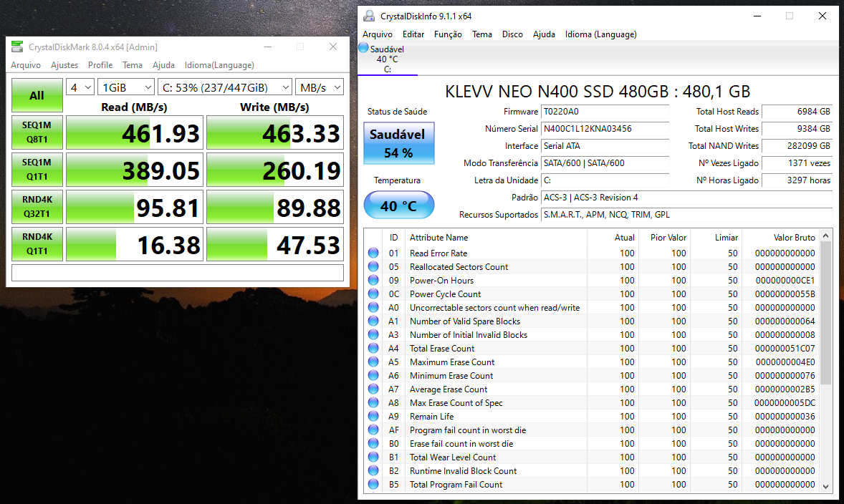This screenshot has width=844, height=504.
Task: Open Idioma (Language) menu in CrystalDiskInfo
Action: coord(600,34)
